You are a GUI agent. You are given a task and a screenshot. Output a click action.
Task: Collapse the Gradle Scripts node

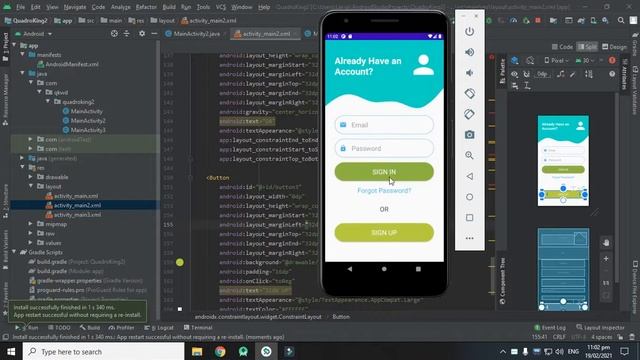(14, 252)
